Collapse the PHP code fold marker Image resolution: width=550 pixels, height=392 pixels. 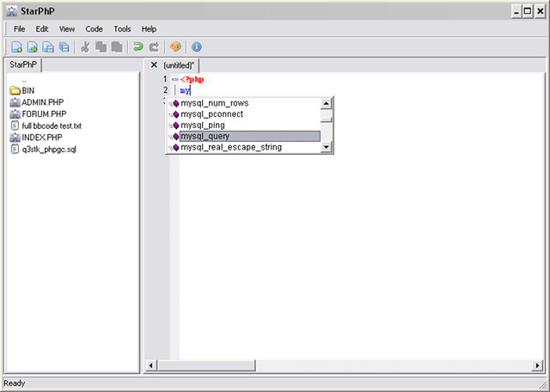coord(174,79)
